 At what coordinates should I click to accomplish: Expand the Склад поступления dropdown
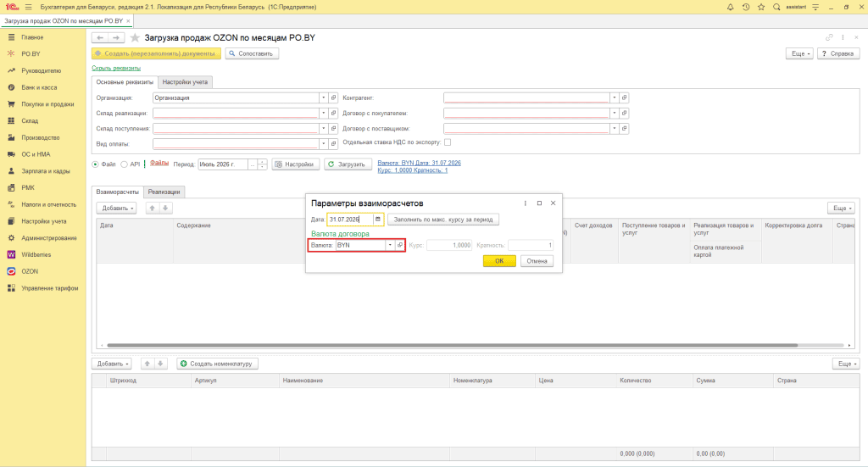pos(323,128)
